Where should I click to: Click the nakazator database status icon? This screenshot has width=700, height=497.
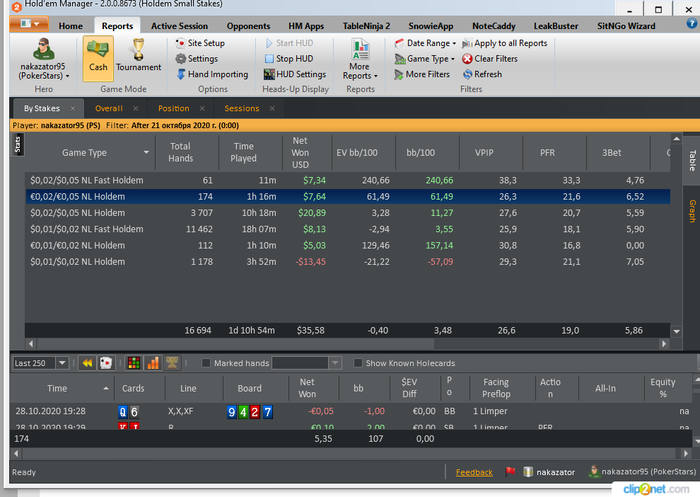528,472
